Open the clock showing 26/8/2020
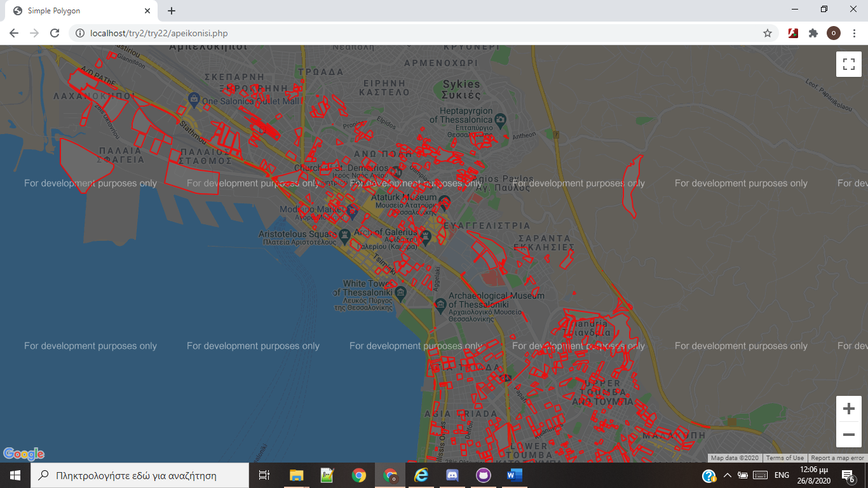The image size is (868, 488). (814, 475)
